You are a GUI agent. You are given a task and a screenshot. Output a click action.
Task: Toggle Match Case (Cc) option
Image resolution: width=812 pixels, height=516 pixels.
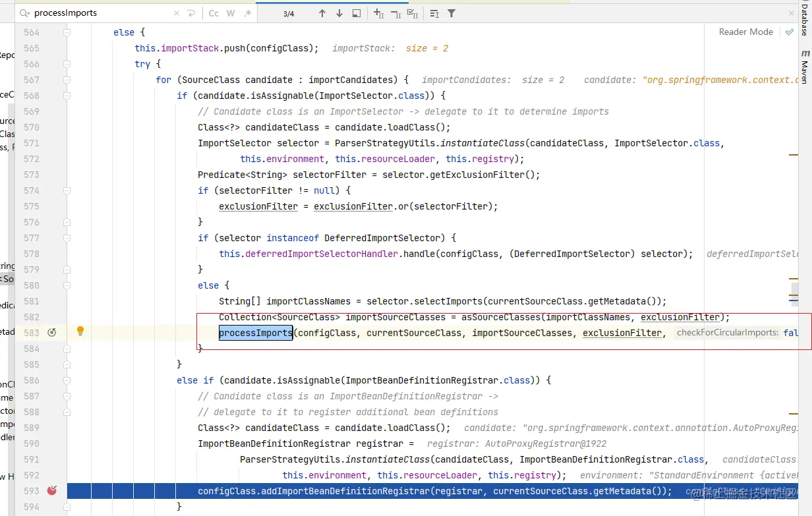click(214, 13)
